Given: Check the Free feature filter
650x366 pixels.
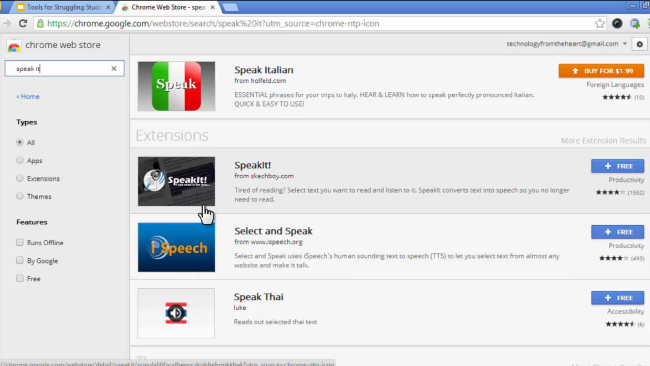Looking at the screenshot, I should (19, 278).
